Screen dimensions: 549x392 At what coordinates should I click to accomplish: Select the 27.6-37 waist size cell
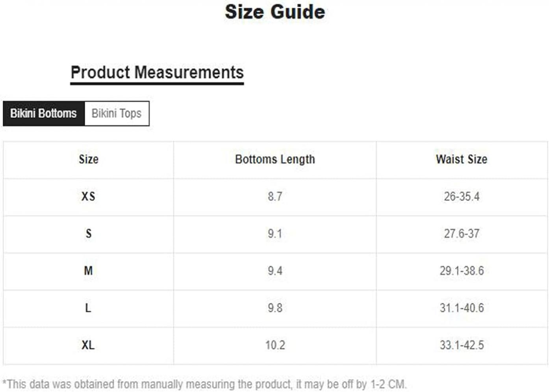coord(462,234)
